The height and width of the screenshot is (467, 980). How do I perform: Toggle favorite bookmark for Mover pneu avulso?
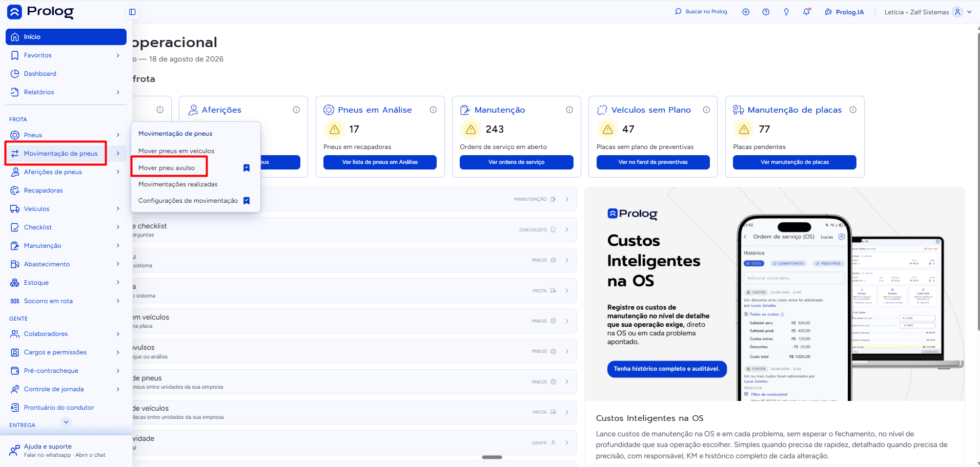(247, 168)
